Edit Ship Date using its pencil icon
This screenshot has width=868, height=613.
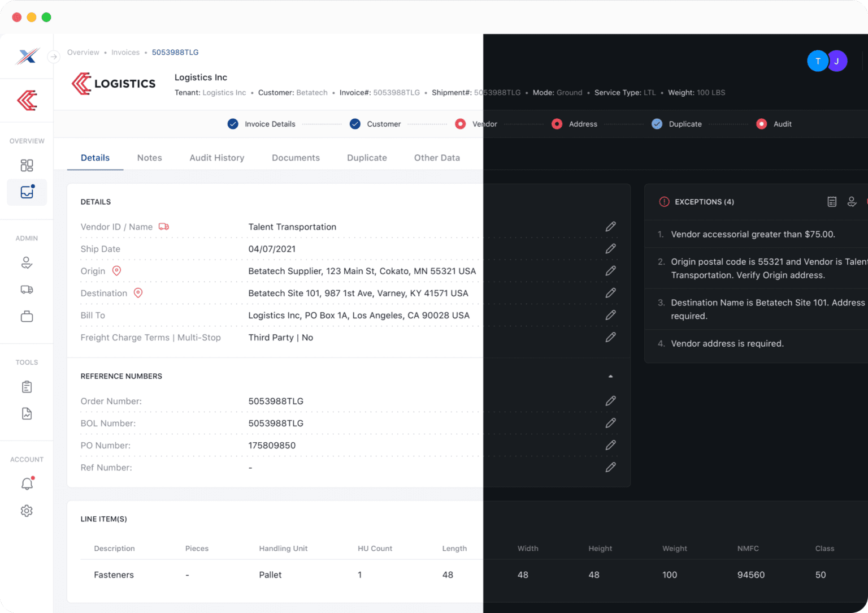[611, 249]
